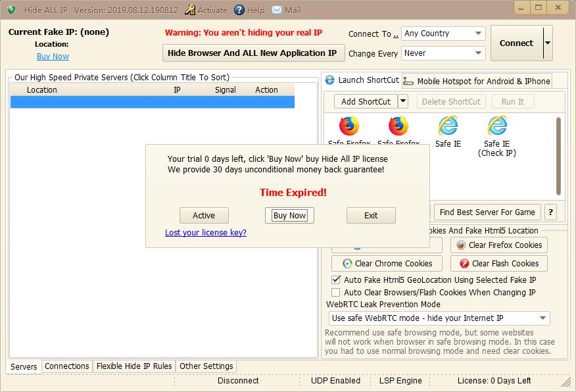Image resolution: width=576 pixels, height=392 pixels.
Task: Click the Clear Flash Cookies button
Action: [499, 264]
